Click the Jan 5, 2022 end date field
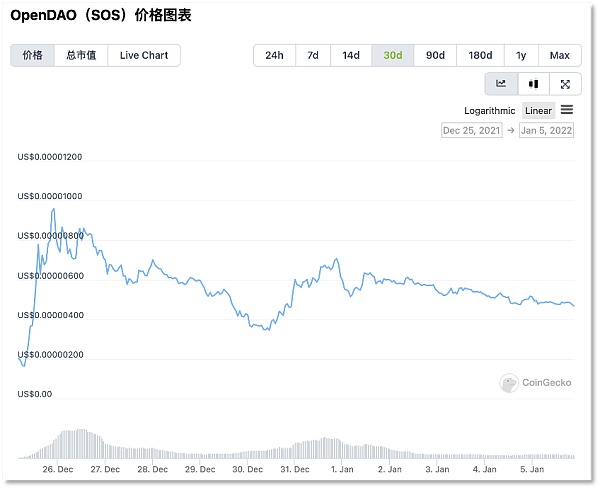This screenshot has width=600, height=490. [546, 130]
